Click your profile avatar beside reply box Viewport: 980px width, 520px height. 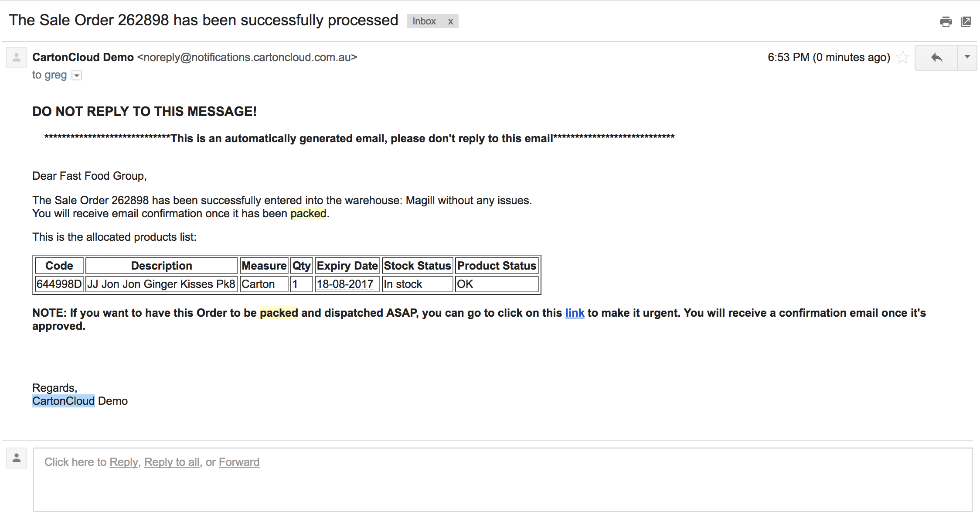point(17,458)
